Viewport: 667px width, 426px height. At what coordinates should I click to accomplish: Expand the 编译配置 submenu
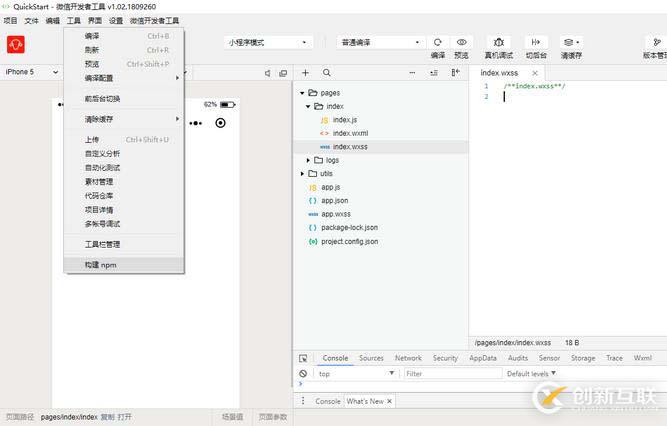(124, 78)
